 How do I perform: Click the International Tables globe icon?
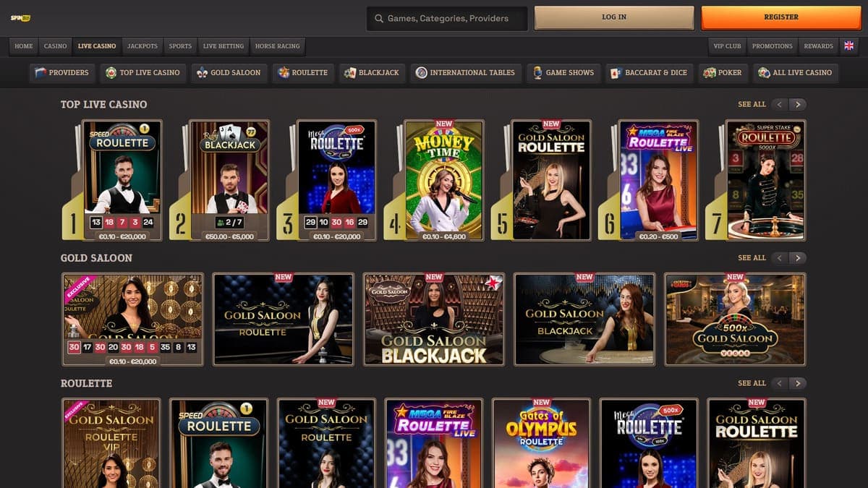coord(421,72)
